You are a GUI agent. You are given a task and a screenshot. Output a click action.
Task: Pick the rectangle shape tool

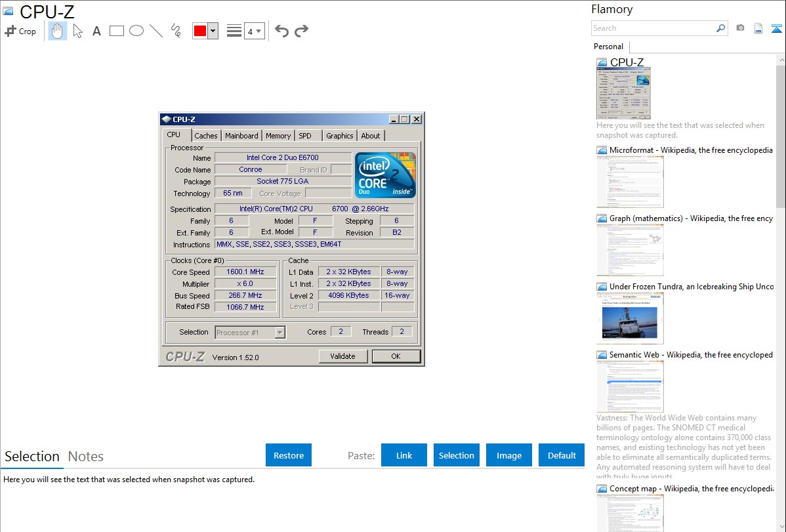[117, 31]
